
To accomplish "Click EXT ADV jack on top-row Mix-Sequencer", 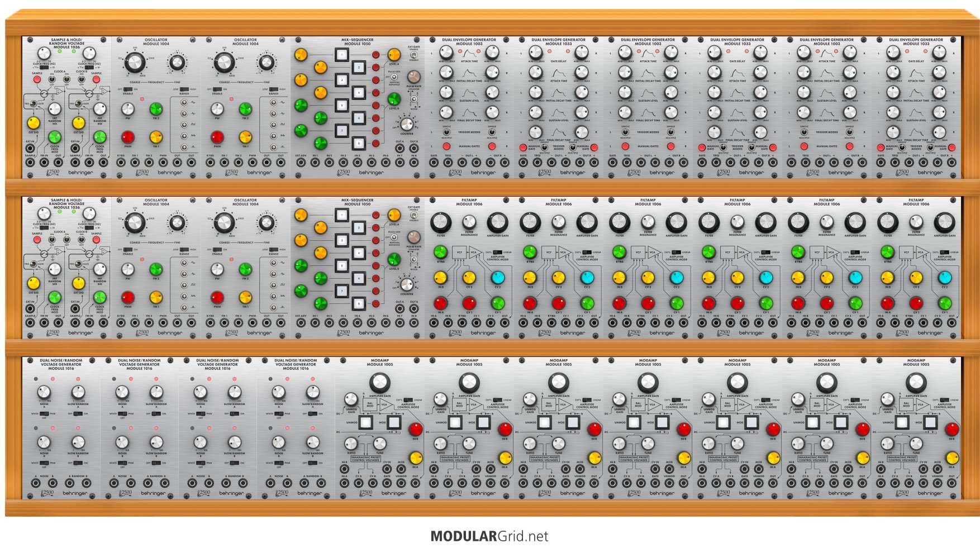I will (301, 163).
